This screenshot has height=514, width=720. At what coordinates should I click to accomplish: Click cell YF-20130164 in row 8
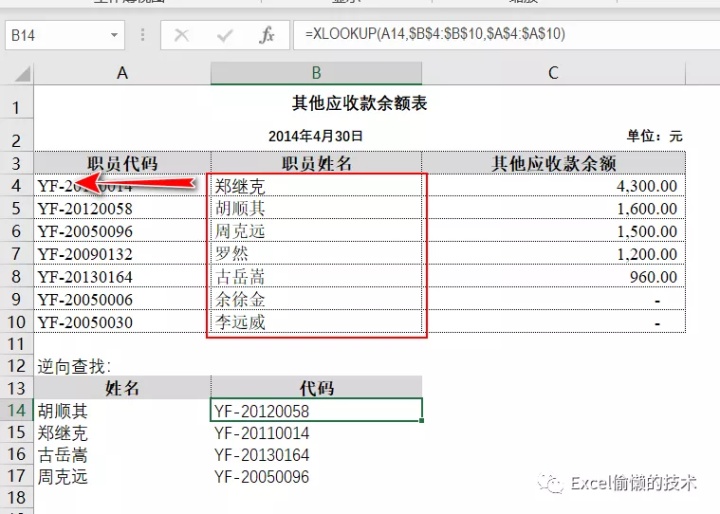[x=122, y=277]
